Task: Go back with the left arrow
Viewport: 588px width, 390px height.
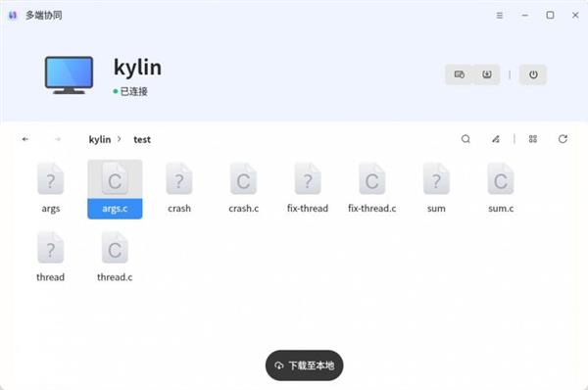Action: [25, 139]
